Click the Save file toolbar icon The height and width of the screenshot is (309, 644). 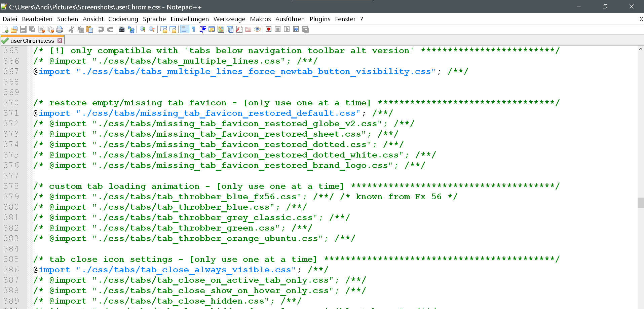click(23, 30)
